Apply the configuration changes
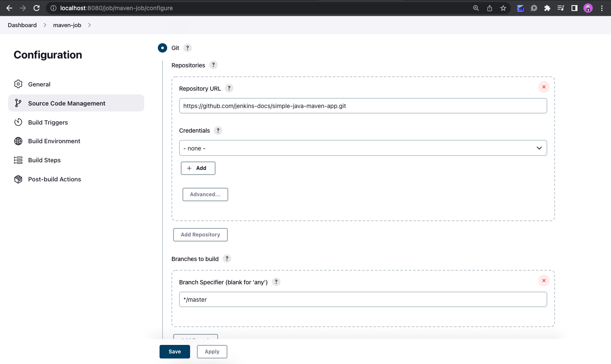Screen dimensions: 611x364 point(212,351)
